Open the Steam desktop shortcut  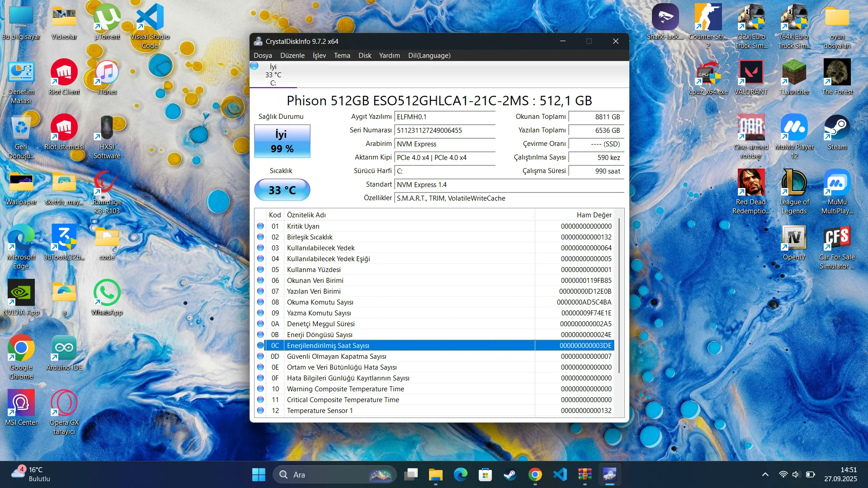tap(837, 133)
